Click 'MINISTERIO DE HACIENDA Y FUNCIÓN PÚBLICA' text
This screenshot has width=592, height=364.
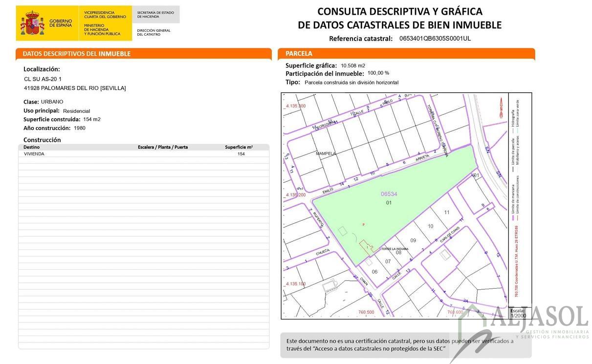(x=102, y=29)
